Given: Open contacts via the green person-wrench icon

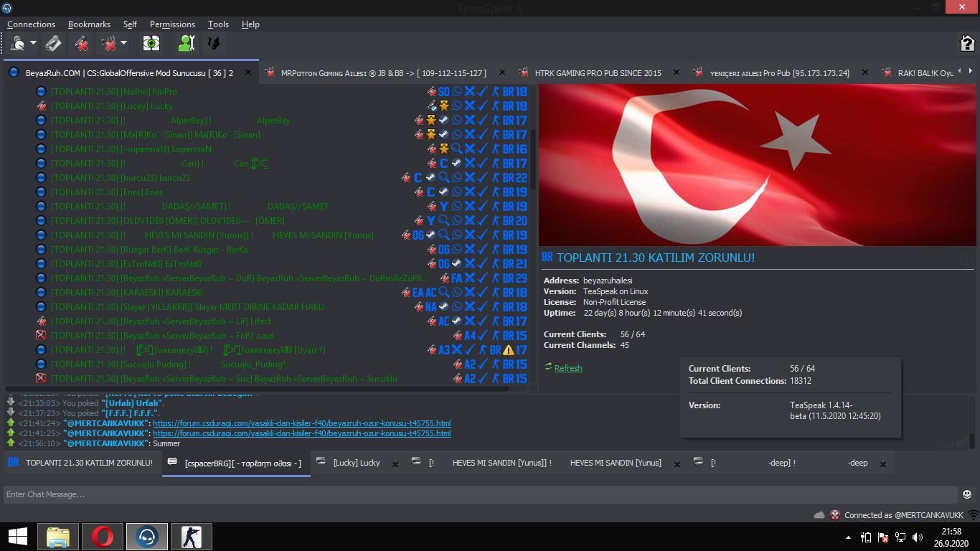Looking at the screenshot, I should pos(187,44).
